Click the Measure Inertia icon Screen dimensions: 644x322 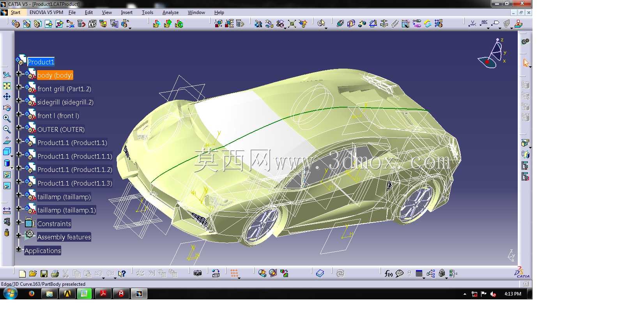click(7, 233)
